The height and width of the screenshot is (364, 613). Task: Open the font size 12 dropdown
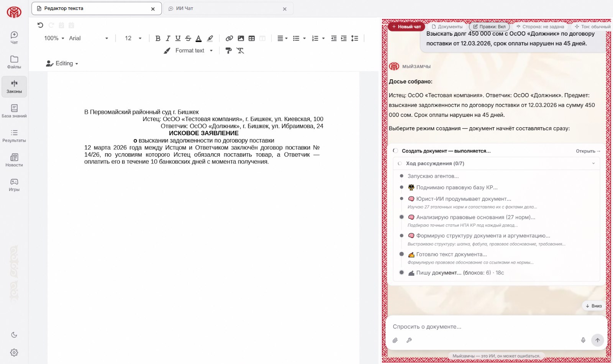tap(133, 38)
